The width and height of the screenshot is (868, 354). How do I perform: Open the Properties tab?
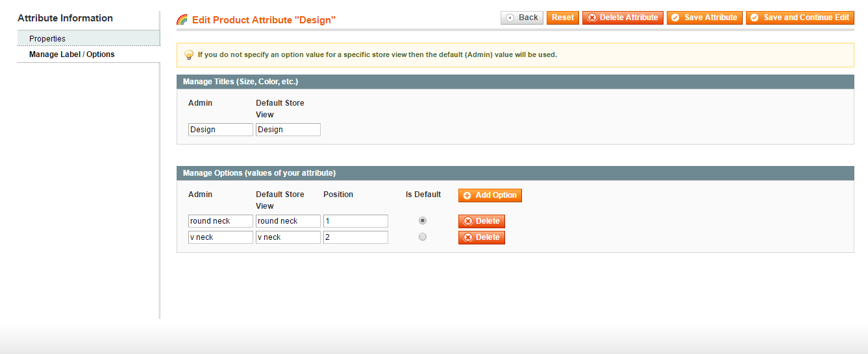pyautogui.click(x=47, y=39)
